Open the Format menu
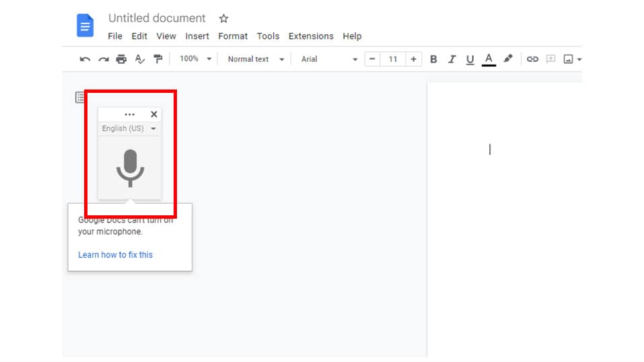Image resolution: width=644 pixels, height=362 pixels. point(233,36)
